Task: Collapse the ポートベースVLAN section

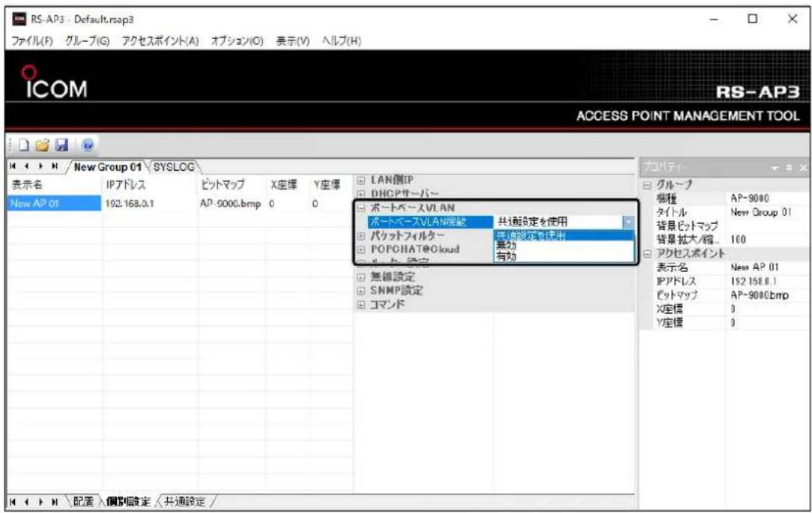Action: pos(361,207)
